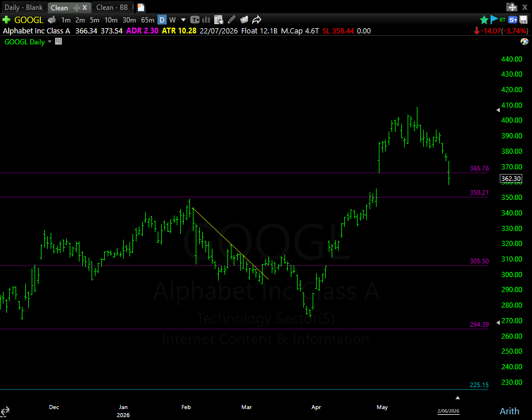Click the -14.07(-3.74%) change value
532x420 pixels.
click(x=504, y=31)
